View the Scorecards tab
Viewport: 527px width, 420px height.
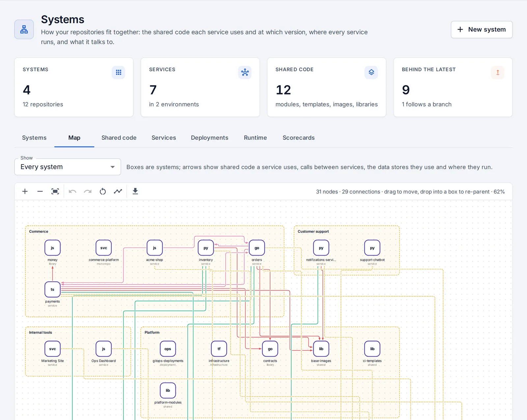298,138
